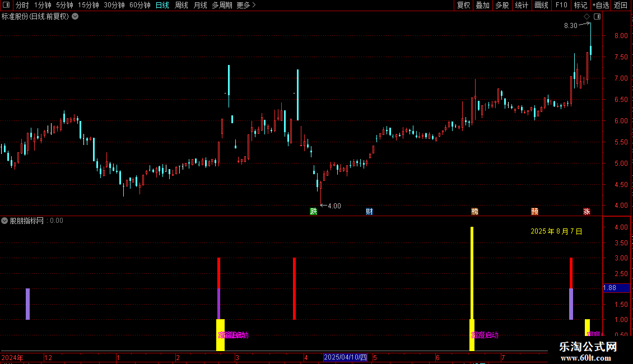633x364 pixels.
Task: Switch to 周线 weekly chart
Action: click(x=181, y=5)
